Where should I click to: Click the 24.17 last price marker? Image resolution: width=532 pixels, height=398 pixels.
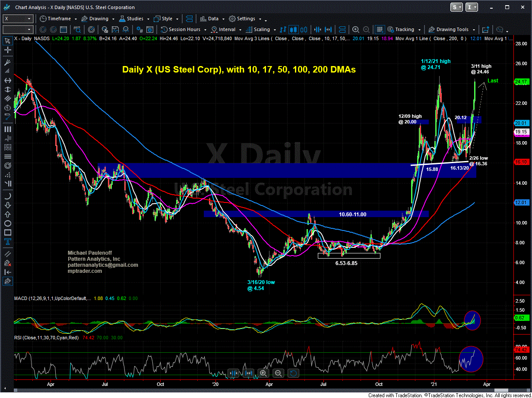(521, 82)
